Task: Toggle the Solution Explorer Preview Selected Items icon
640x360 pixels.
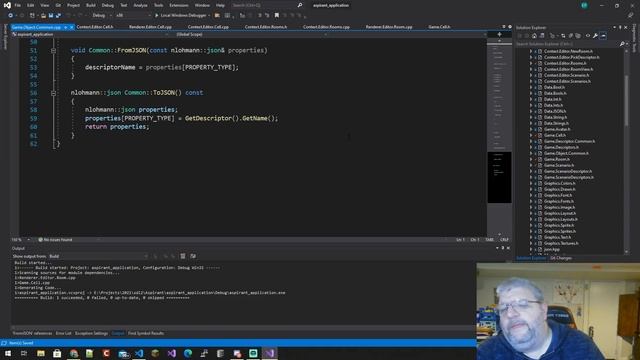Action: pos(603,36)
